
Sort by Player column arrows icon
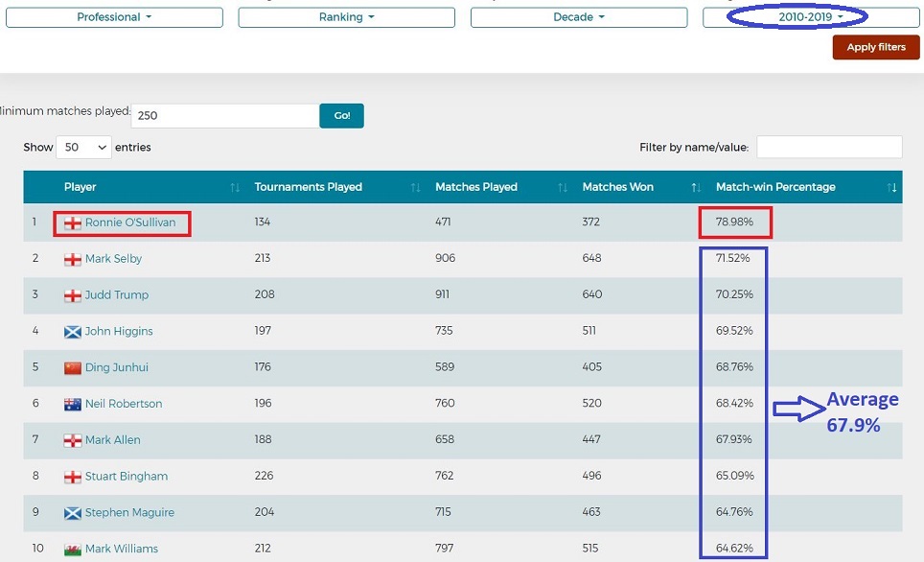[235, 187]
